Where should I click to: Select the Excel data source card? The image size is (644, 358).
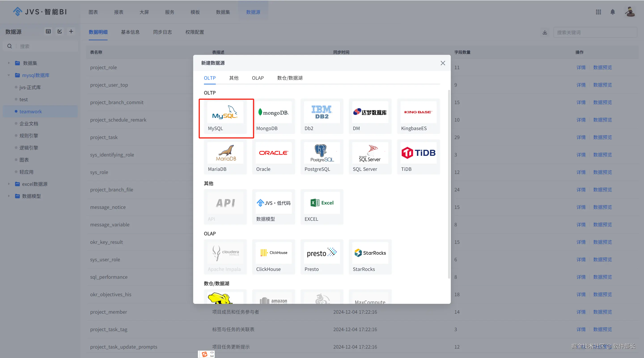click(x=322, y=207)
